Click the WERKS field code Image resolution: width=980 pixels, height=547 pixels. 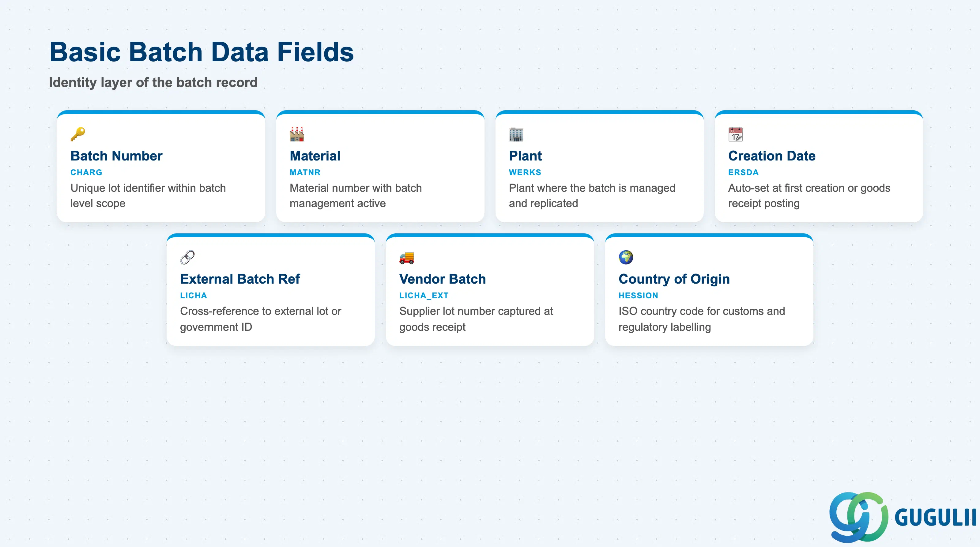click(x=525, y=172)
